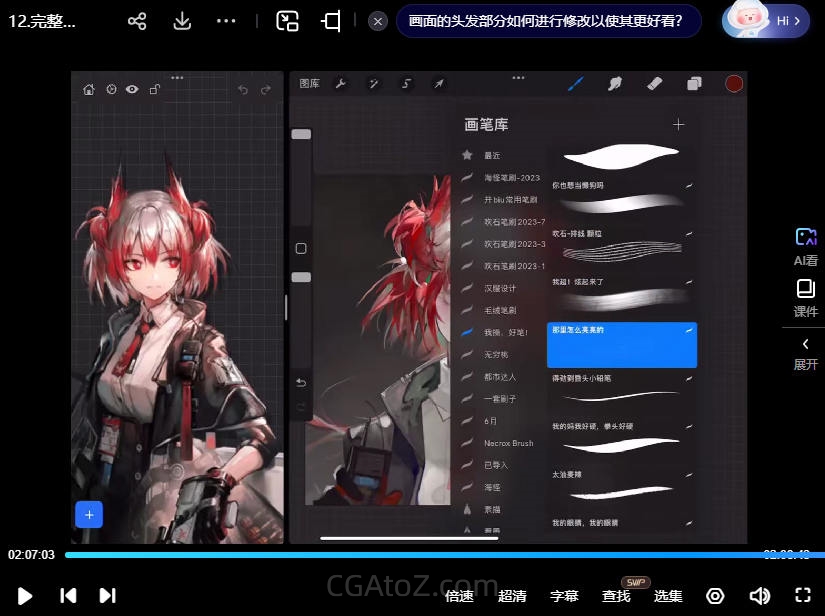Toggle the lock icon in reference window
Viewport: 825px width, 616px height.
coord(154,89)
